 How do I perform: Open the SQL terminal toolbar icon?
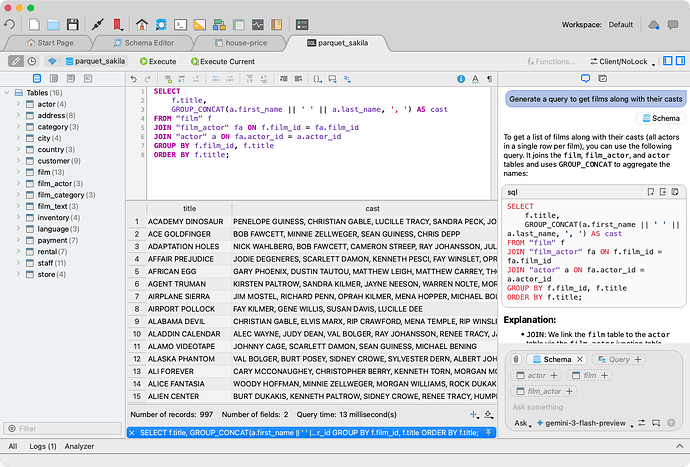click(x=180, y=25)
